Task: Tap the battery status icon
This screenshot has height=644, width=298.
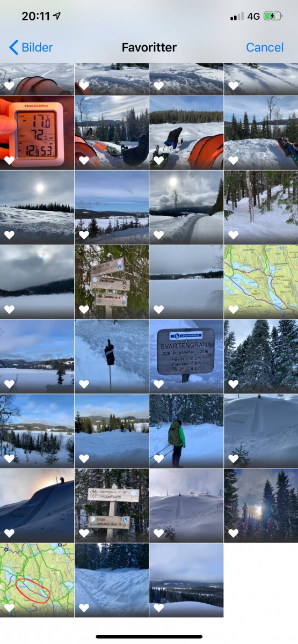Action: tap(273, 16)
